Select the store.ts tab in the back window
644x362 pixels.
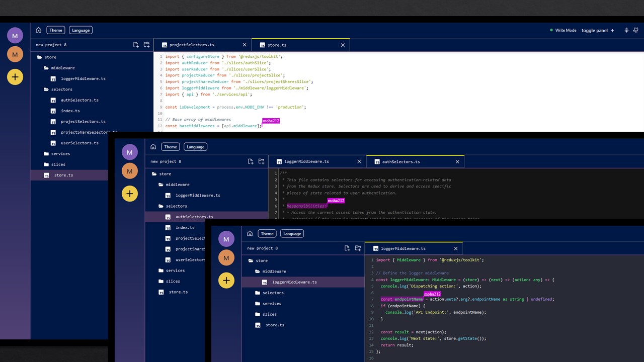tap(300, 45)
